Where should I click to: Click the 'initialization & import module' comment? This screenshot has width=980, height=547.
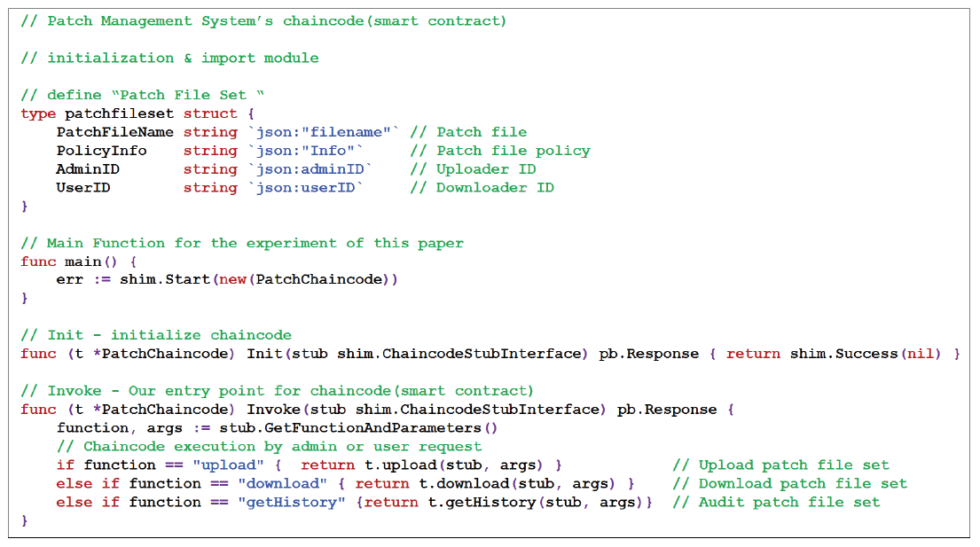tap(169, 58)
